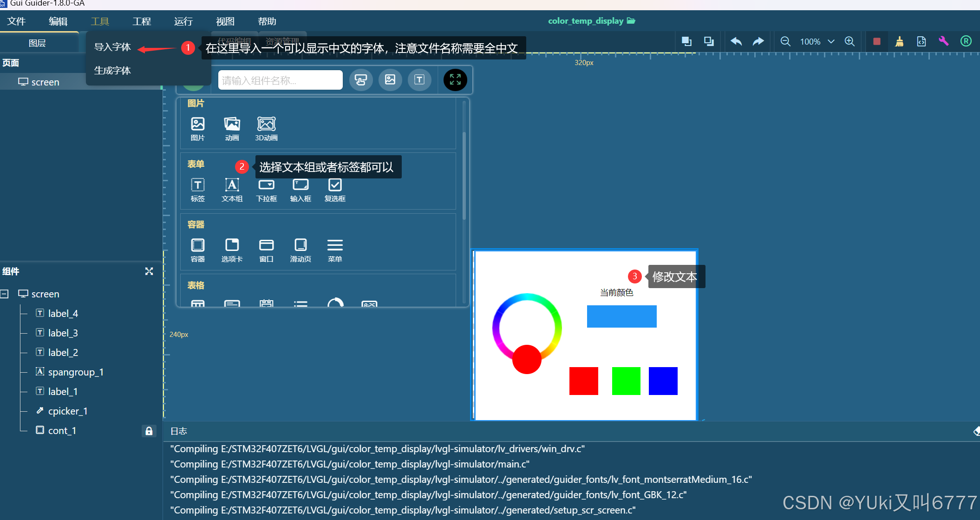Click the pink wrench settings icon
The image size is (980, 520).
[x=944, y=41]
